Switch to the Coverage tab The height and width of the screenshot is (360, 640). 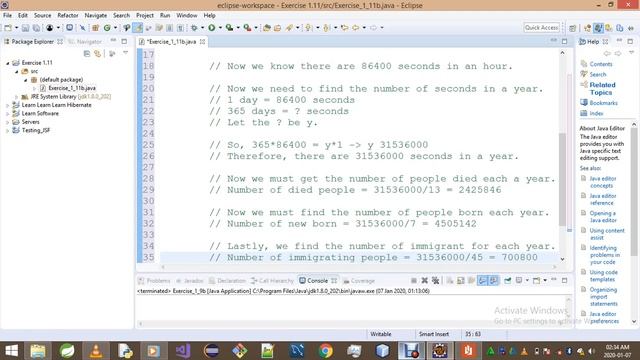359,281
